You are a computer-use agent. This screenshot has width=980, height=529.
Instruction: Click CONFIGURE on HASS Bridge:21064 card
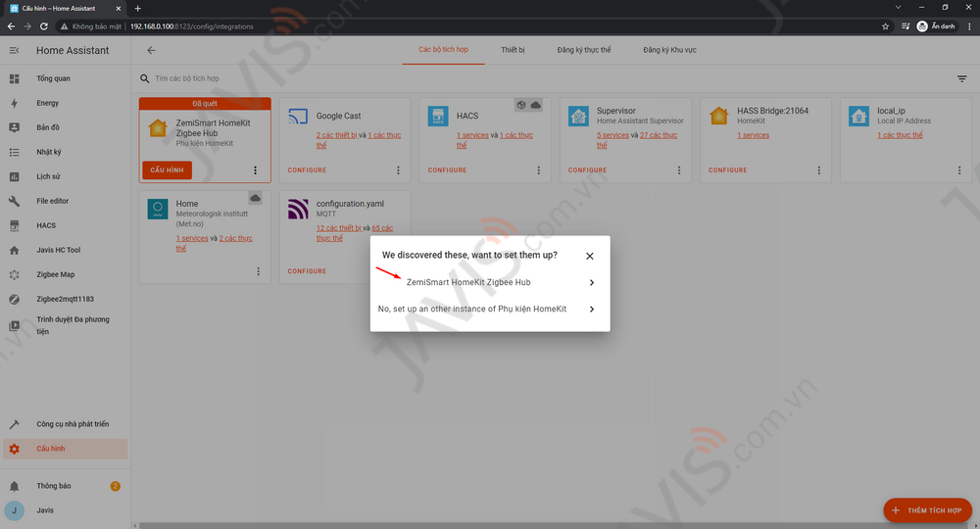pos(727,169)
